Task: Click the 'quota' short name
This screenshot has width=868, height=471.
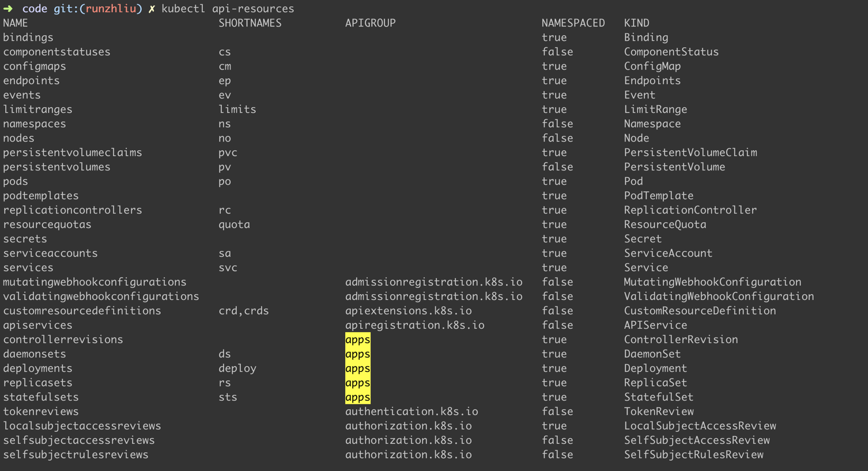Action: tap(234, 225)
